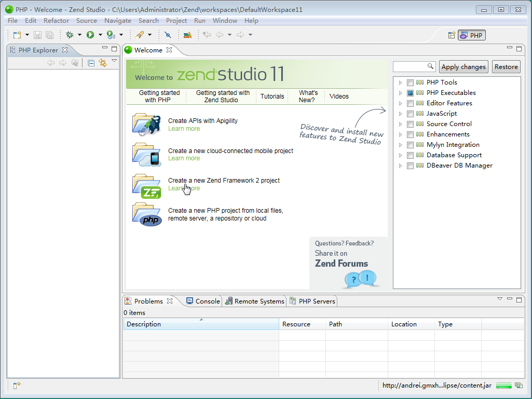Click the crossed-out eye toolbar icon
532x399 pixels.
[x=168, y=35]
